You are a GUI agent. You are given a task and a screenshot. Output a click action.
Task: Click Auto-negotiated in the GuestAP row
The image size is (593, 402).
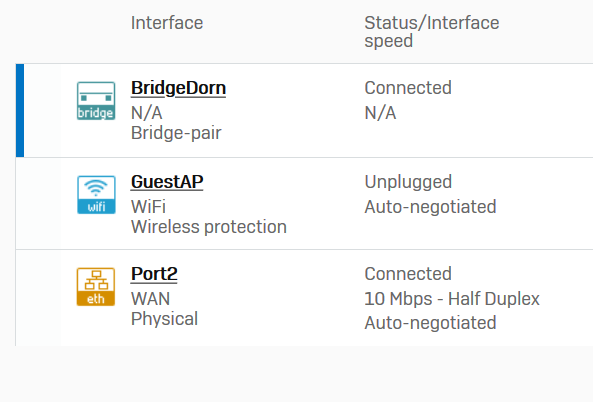pos(430,207)
